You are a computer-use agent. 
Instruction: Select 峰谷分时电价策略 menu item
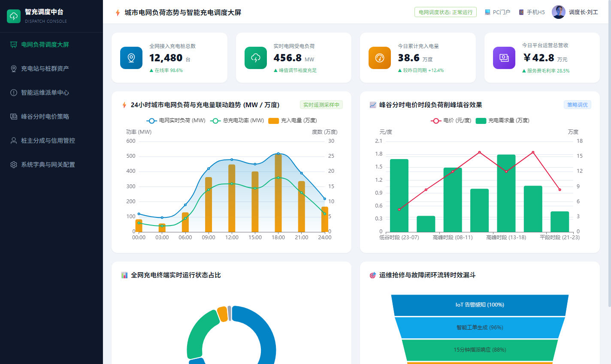51,117
